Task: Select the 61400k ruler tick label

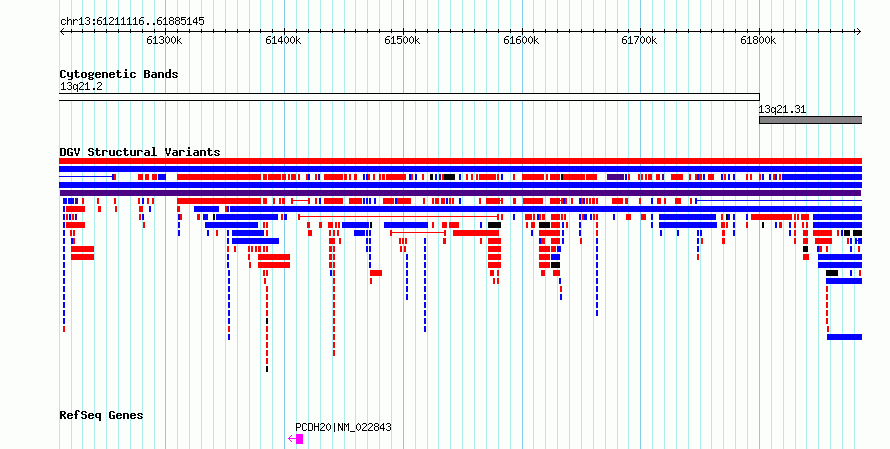Action: tap(283, 41)
